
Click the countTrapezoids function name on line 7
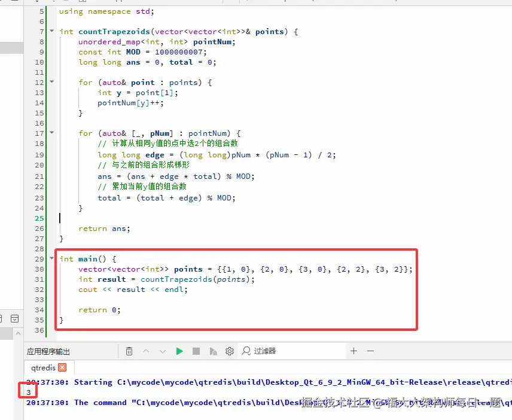pos(114,32)
